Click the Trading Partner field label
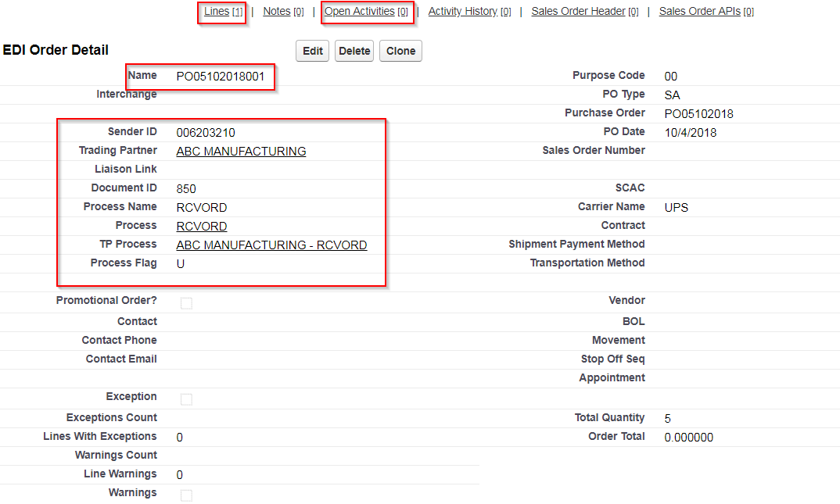 [118, 150]
